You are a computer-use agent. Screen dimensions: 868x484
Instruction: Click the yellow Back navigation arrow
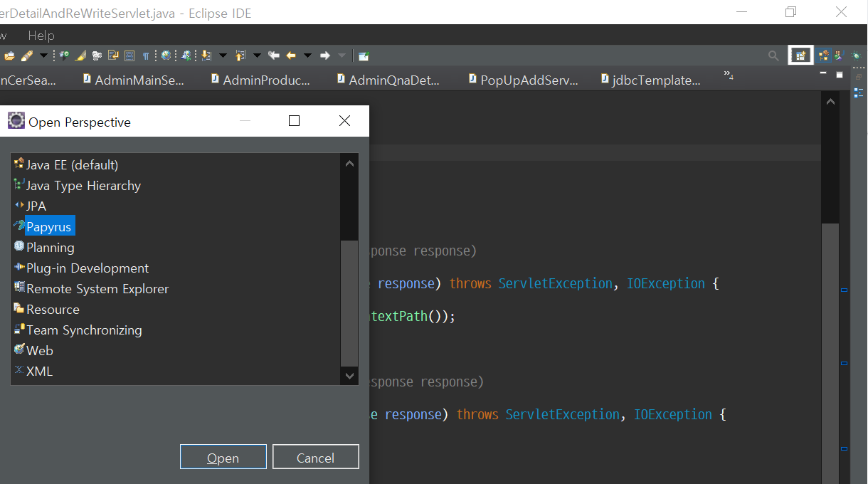click(291, 56)
